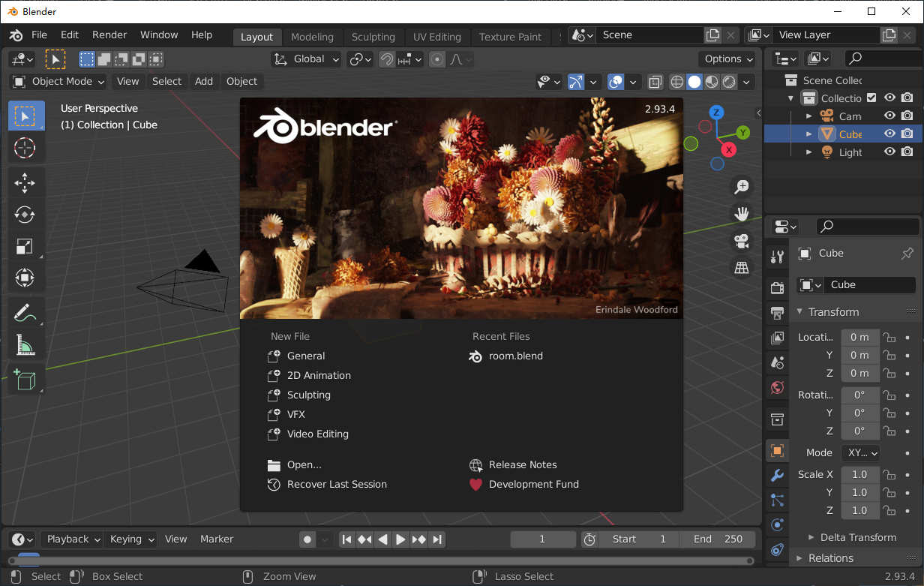The image size is (924, 586).
Task: Switch to UV Editing workspace tab
Action: pyautogui.click(x=436, y=37)
